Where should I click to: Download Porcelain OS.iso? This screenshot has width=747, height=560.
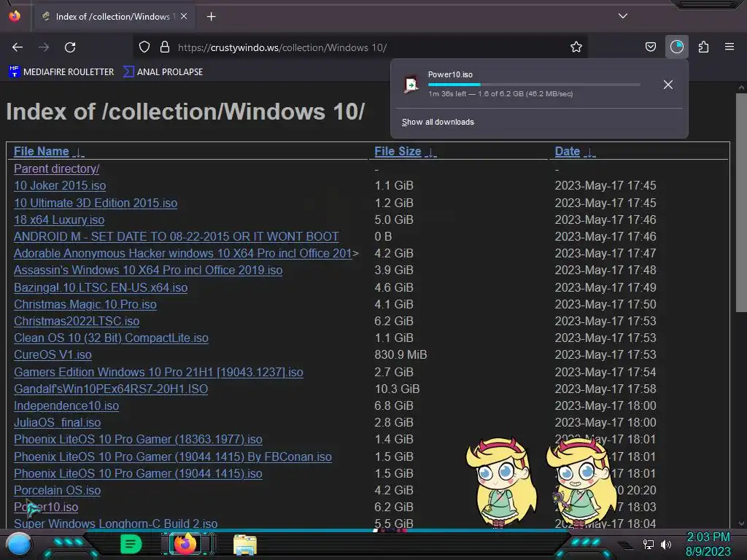57,490
